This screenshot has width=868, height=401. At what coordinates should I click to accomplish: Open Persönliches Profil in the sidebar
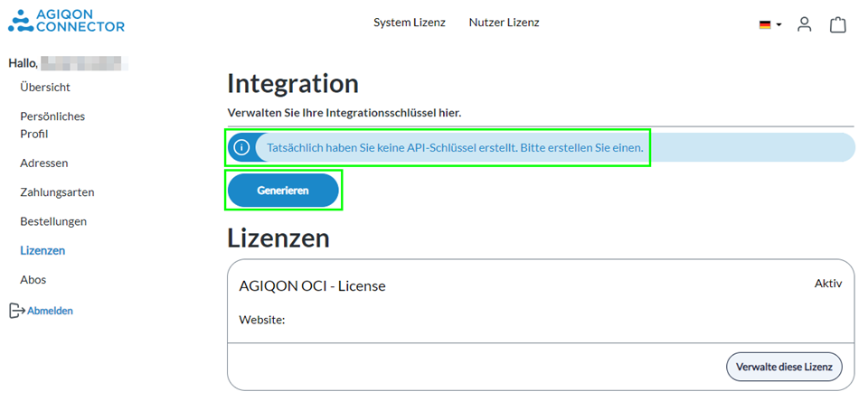click(52, 125)
